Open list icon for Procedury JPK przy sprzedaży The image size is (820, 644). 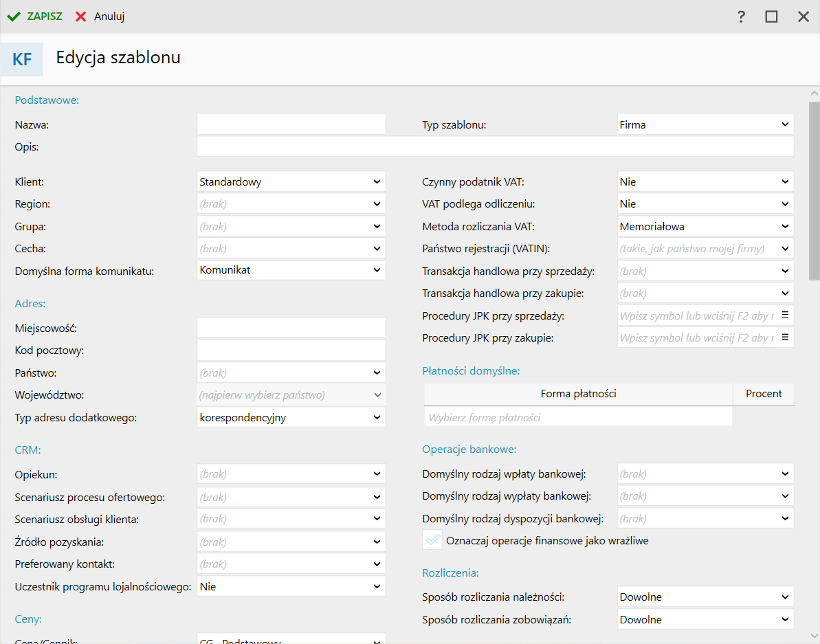[785, 315]
